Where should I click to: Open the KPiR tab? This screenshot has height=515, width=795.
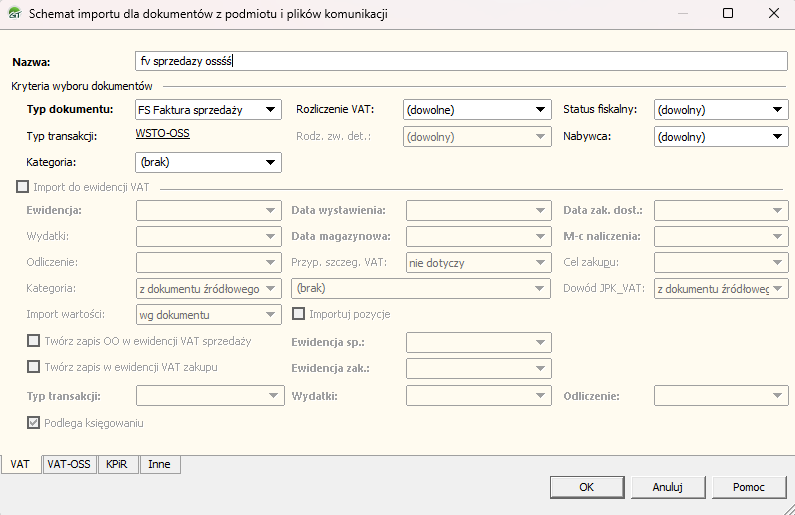[x=119, y=464]
